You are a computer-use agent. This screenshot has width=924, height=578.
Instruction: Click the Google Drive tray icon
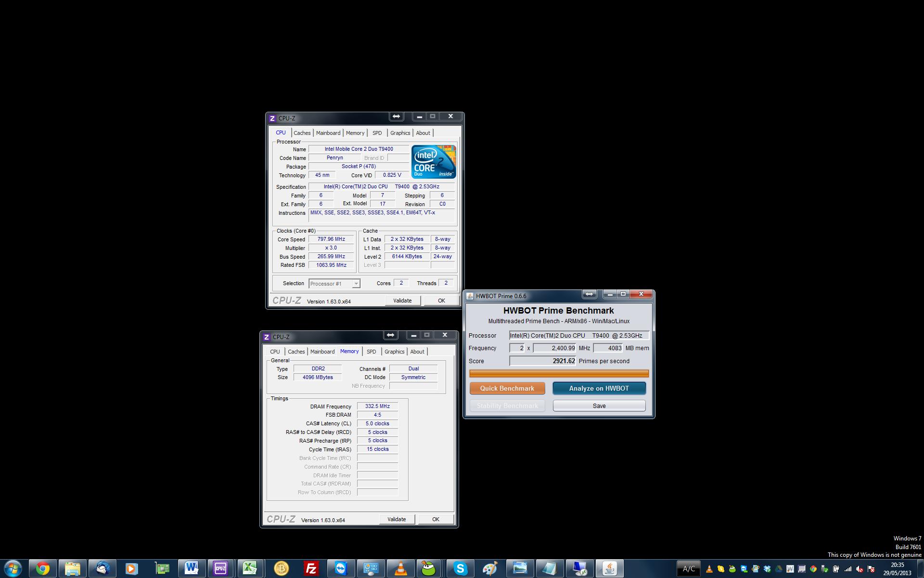pyautogui.click(x=779, y=569)
